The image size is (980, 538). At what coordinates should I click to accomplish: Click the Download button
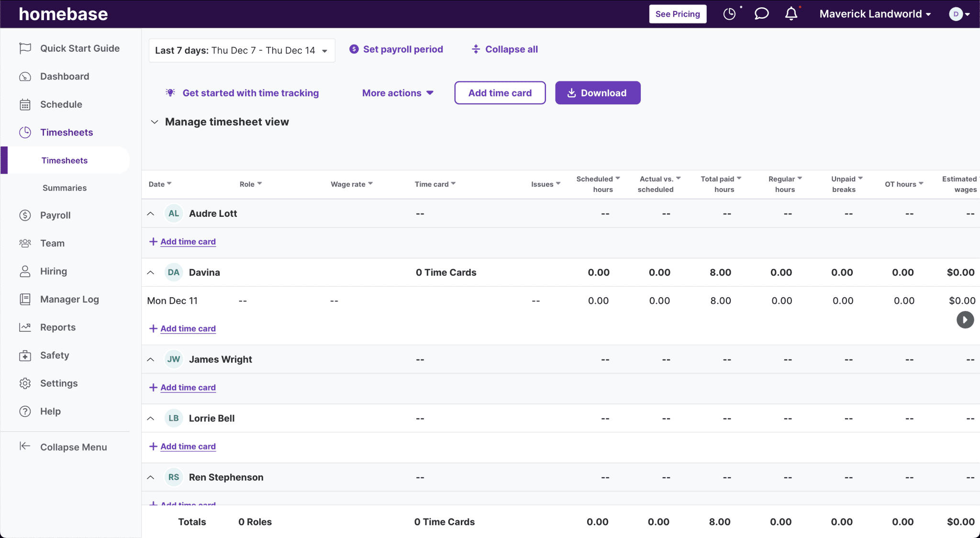(597, 93)
